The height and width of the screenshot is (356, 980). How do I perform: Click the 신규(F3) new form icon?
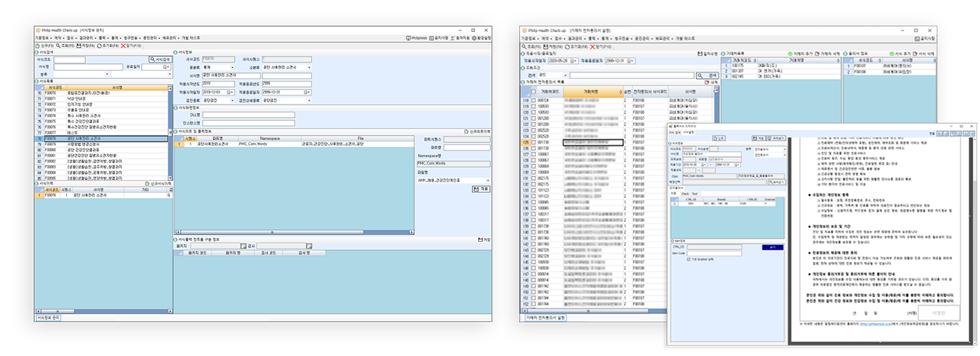(38, 46)
